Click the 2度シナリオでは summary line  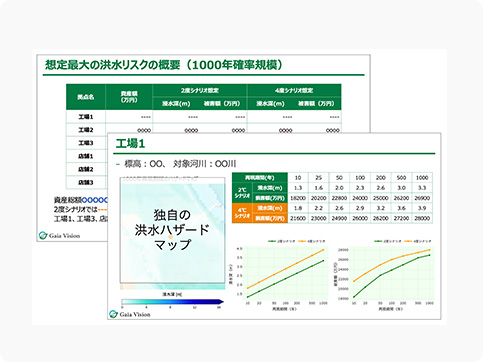coord(80,209)
